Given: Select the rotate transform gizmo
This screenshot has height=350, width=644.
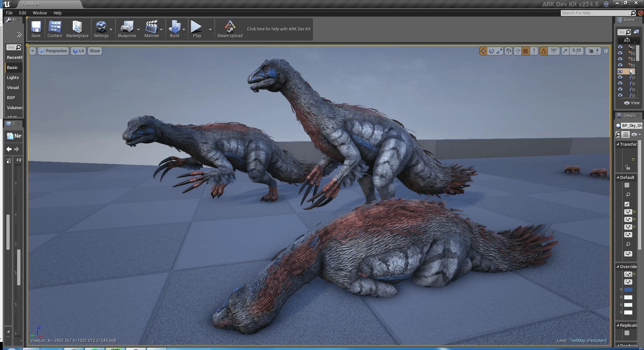Looking at the screenshot, I should (x=491, y=51).
